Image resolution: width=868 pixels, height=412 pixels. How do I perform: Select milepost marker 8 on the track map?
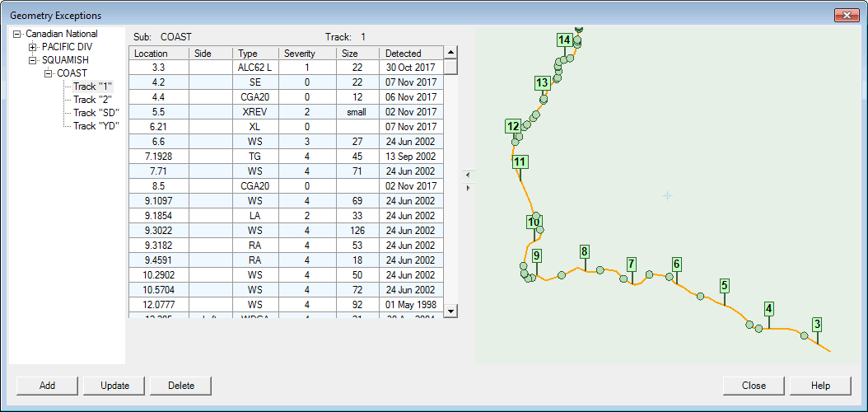coord(584,251)
